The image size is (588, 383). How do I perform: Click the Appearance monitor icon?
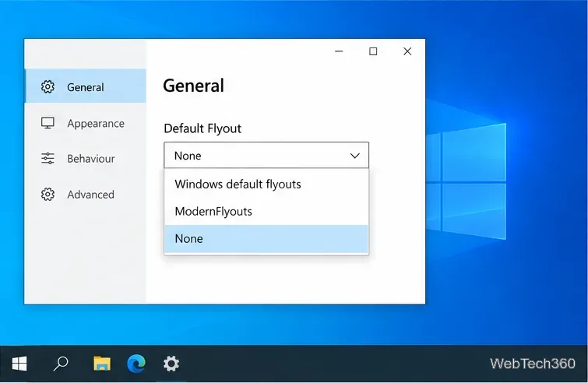coord(48,123)
